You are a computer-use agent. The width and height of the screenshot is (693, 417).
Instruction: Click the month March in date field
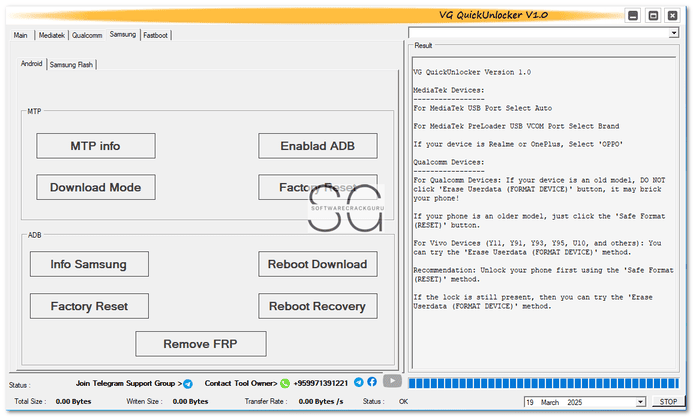pyautogui.click(x=550, y=402)
